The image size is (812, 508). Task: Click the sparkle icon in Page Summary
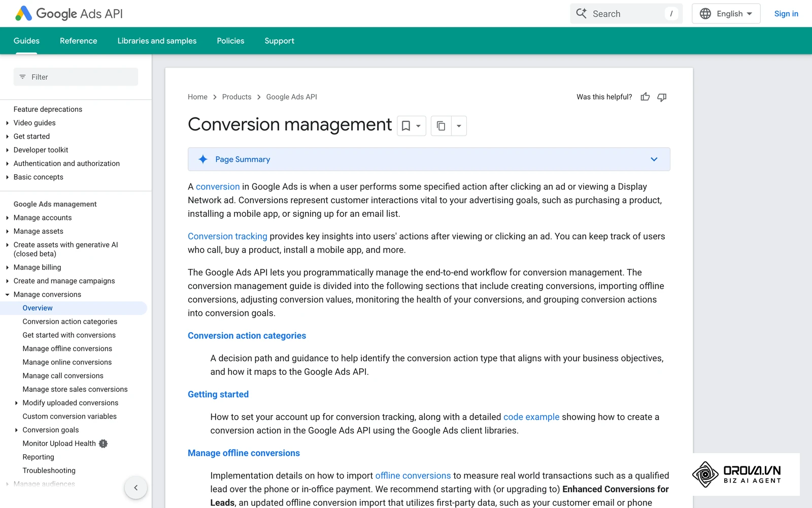pyautogui.click(x=203, y=160)
